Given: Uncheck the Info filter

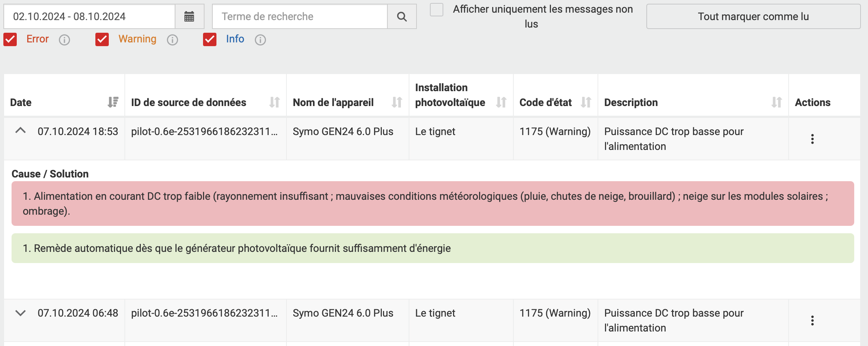Looking at the screenshot, I should [x=210, y=39].
